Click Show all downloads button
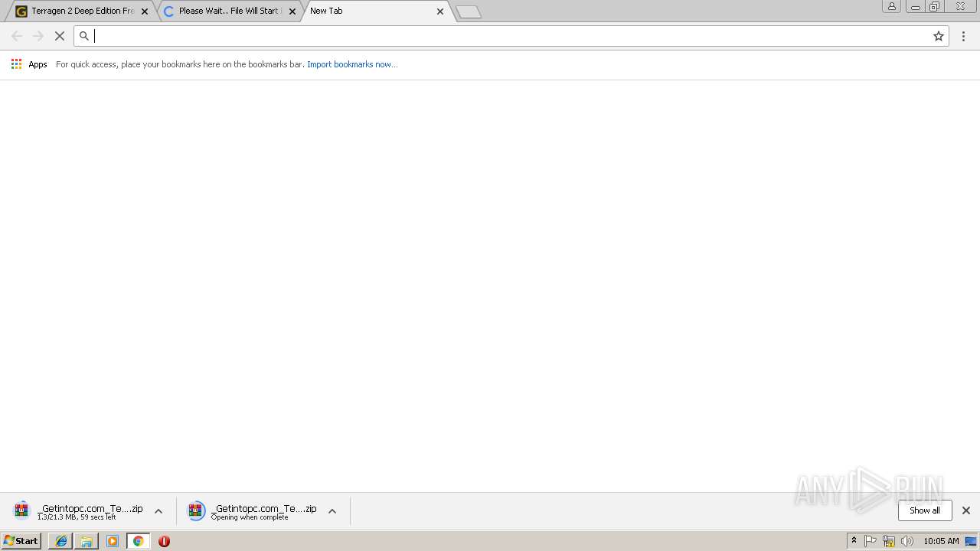This screenshot has height=551, width=980. coord(925,510)
